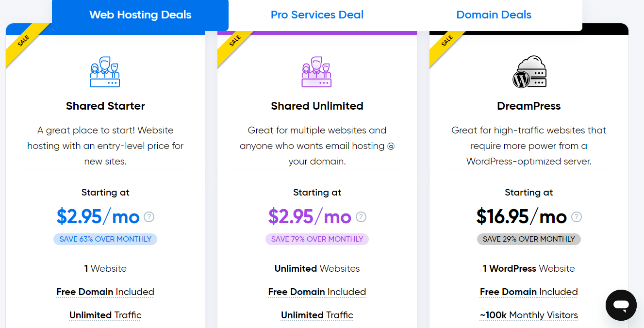
Task: Click the Shared Unlimited hosting icon
Action: 316,72
